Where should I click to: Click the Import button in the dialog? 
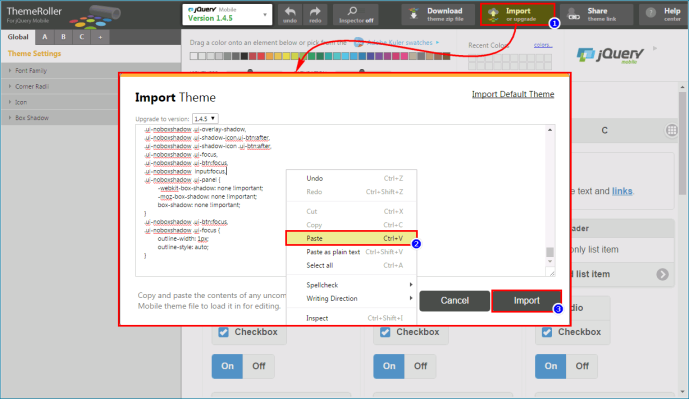(526, 301)
